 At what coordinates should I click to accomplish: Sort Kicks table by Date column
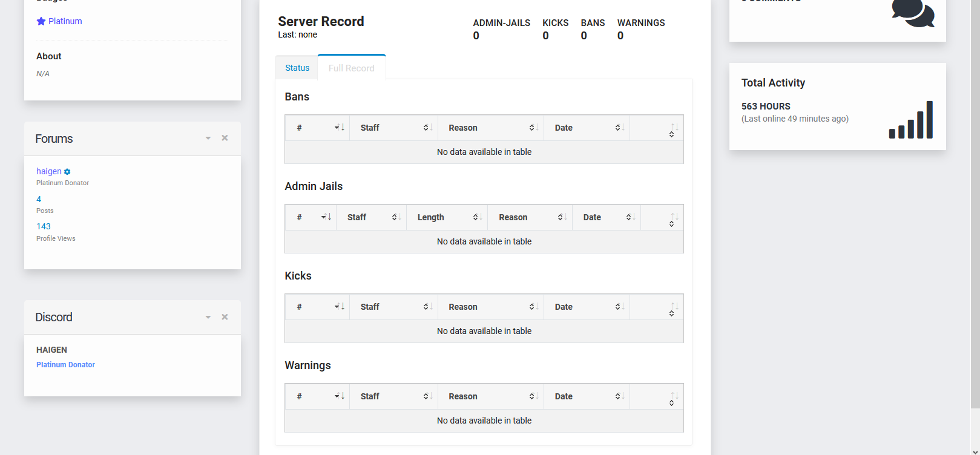[587, 307]
